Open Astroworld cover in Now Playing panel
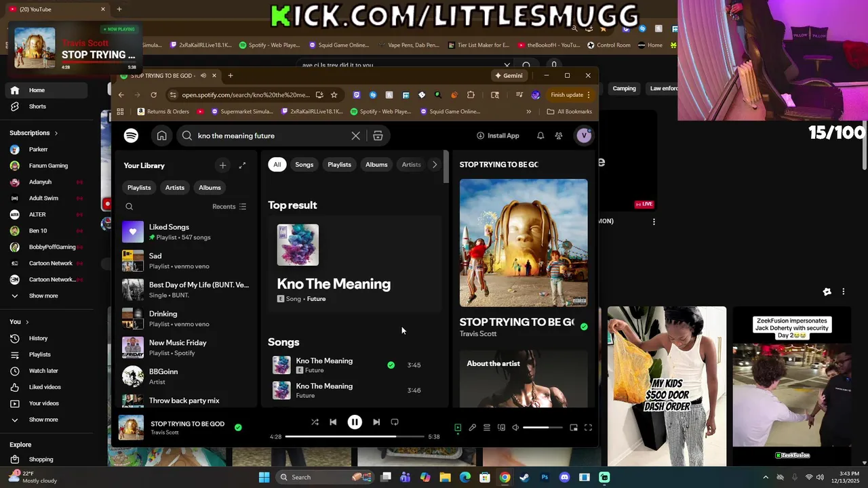Screen dimensions: 868x488 pyautogui.click(x=524, y=243)
